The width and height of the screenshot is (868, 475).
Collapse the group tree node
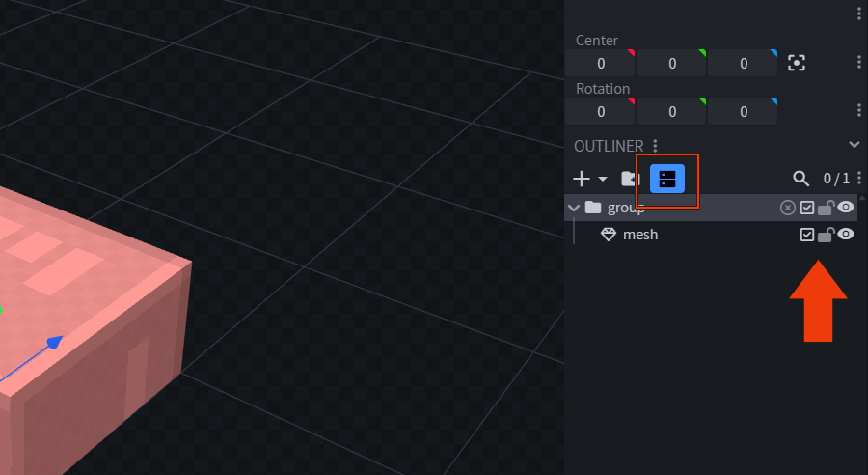tap(575, 208)
